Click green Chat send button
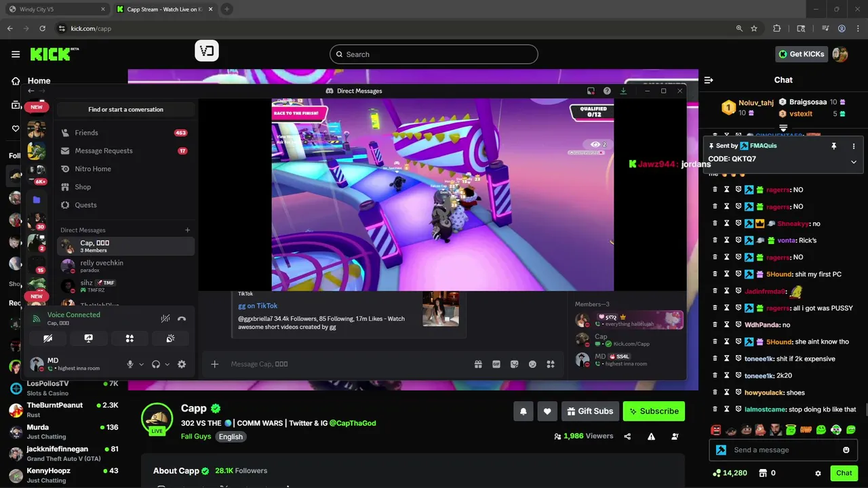This screenshot has height=488, width=868. pos(844,473)
